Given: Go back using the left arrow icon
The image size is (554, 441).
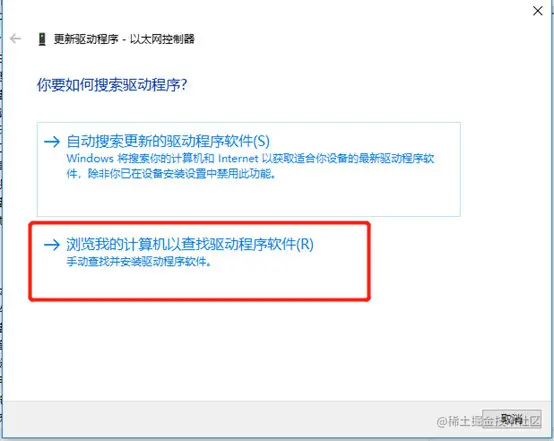Looking at the screenshot, I should pos(16,39).
